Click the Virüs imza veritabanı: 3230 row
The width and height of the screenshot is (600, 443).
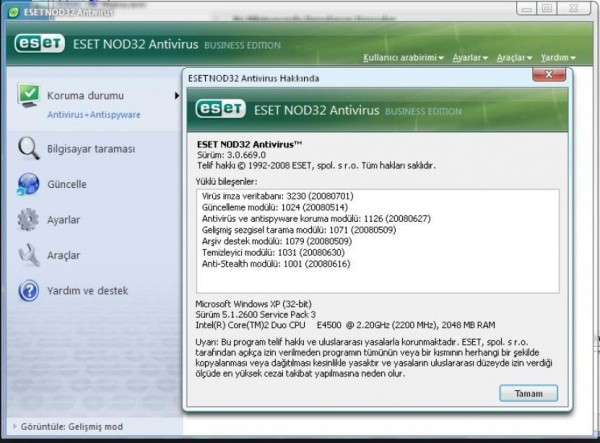pyautogui.click(x=278, y=196)
